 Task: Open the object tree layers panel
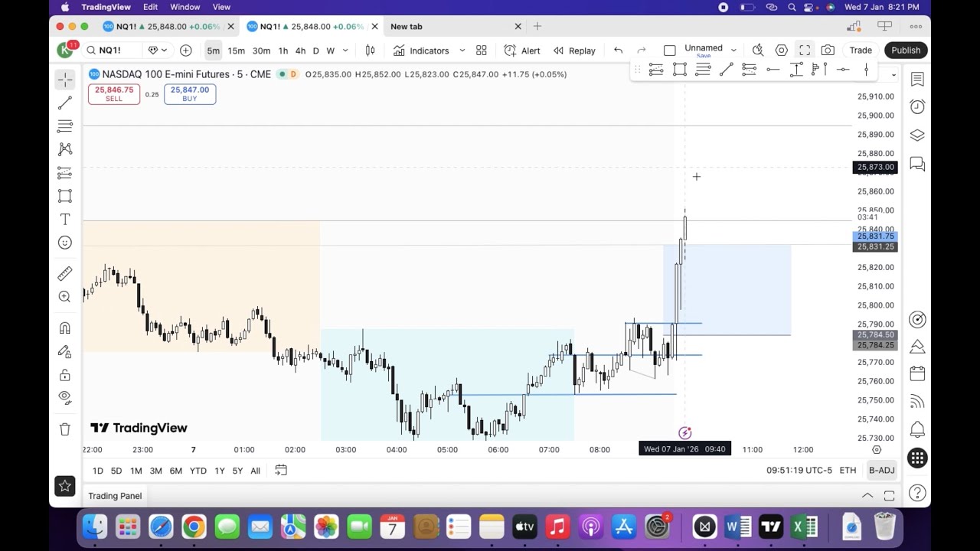[917, 135]
